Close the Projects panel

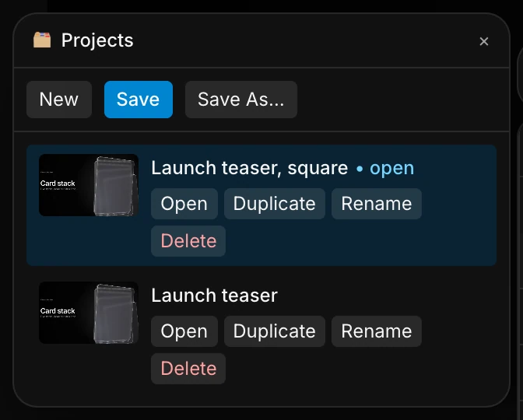(483, 41)
